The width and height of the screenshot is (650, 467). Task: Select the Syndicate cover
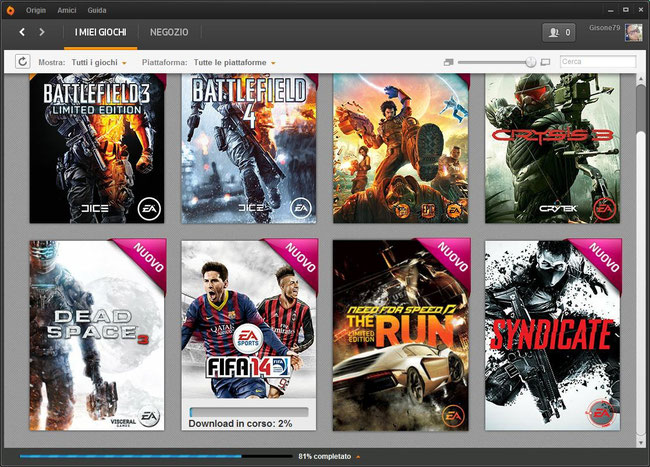pyautogui.click(x=553, y=335)
